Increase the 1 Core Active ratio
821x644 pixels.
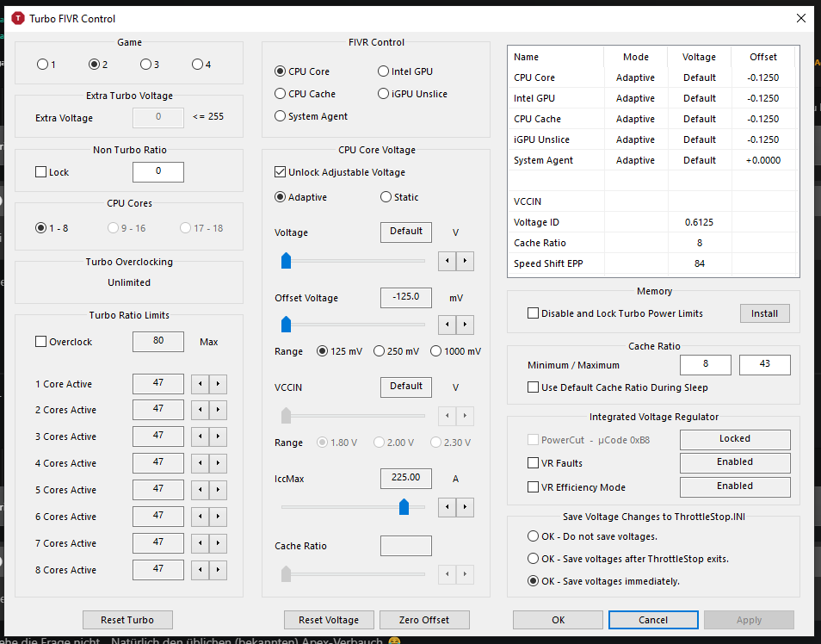(218, 384)
